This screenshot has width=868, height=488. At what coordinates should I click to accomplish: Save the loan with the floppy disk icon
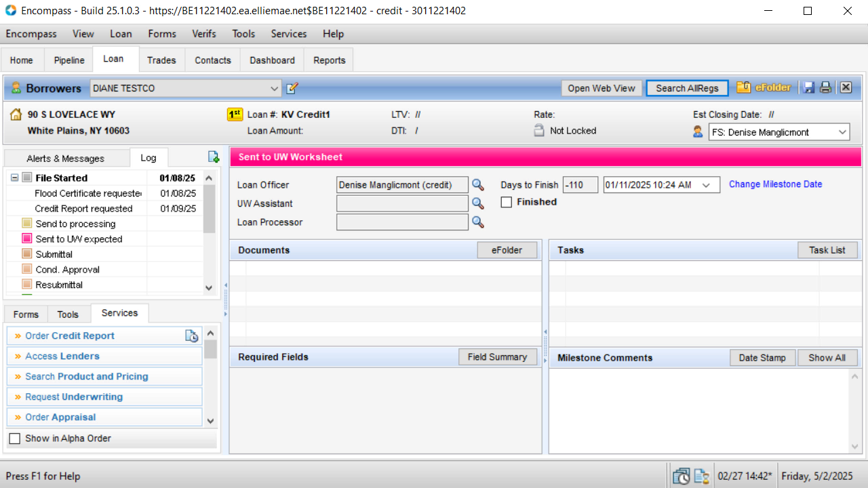click(808, 87)
